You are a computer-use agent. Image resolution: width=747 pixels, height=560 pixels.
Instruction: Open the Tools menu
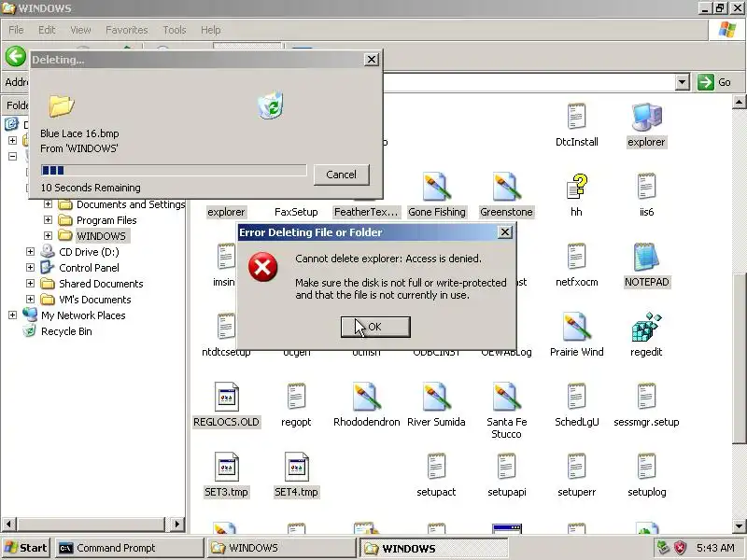(175, 30)
